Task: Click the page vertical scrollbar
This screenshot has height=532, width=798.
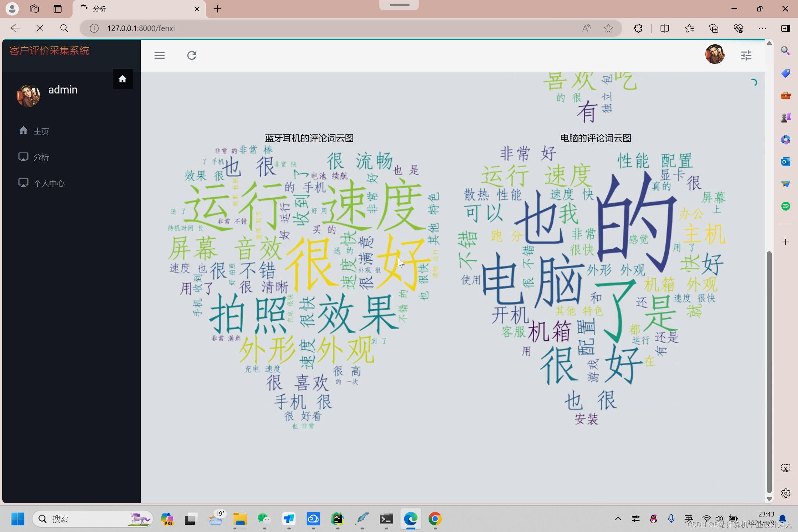Action: [769, 369]
